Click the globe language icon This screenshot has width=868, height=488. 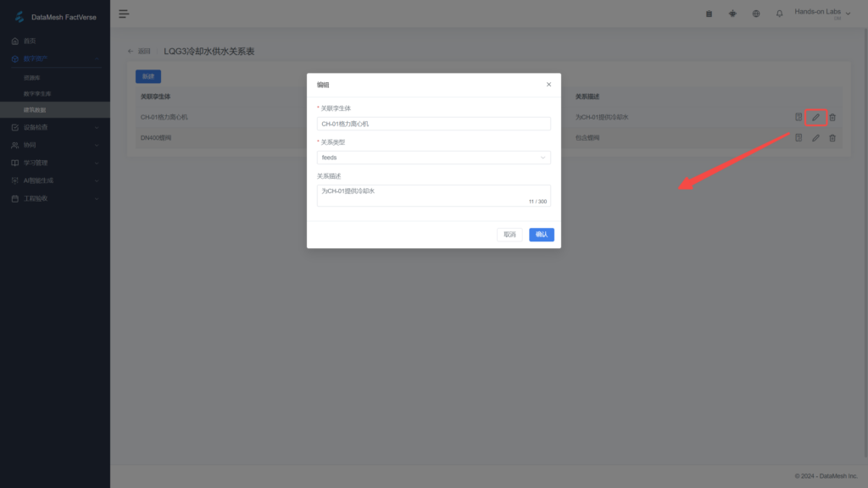(756, 14)
